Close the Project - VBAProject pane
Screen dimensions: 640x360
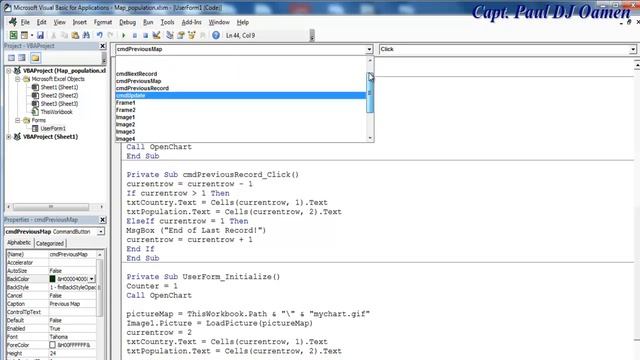[x=103, y=46]
